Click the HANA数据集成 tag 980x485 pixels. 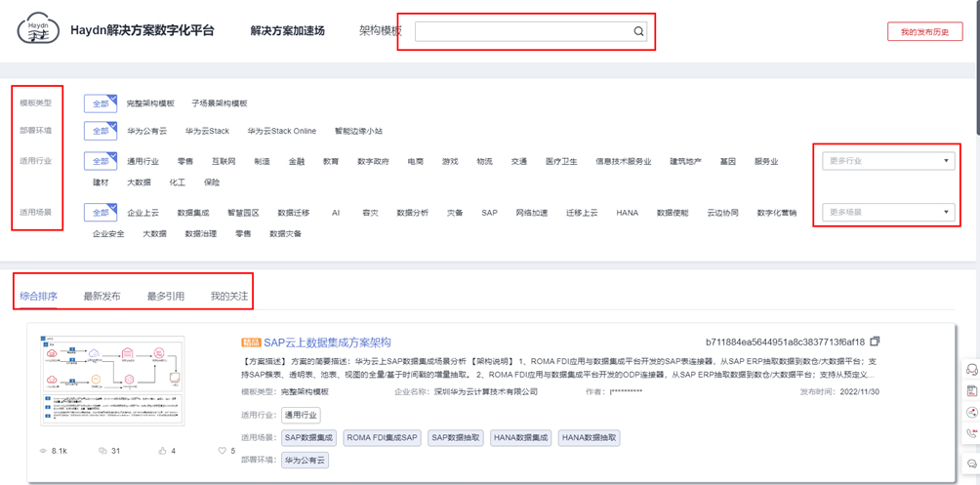pyautogui.click(x=520, y=438)
